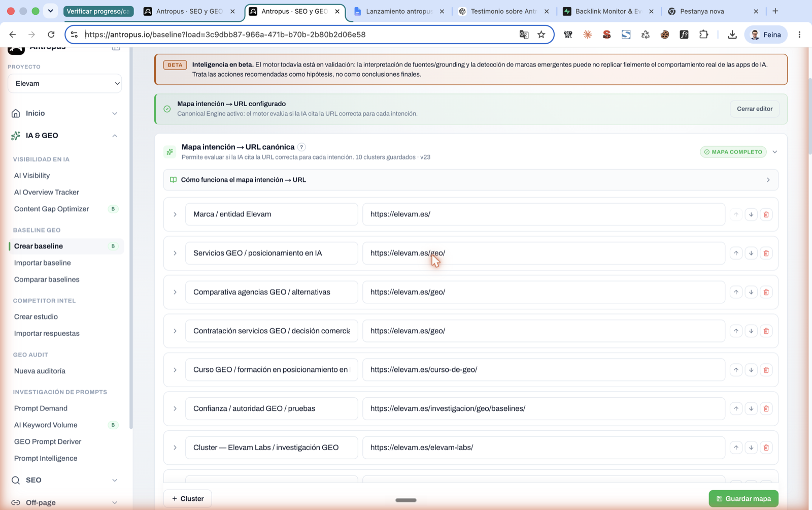Move Servicios GEO row down
Screen dimensions: 812x510
tap(751, 253)
